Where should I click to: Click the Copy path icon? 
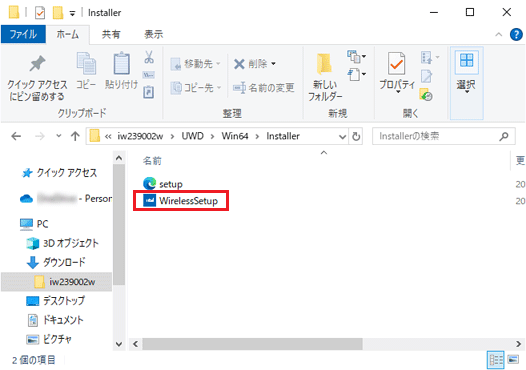(148, 75)
